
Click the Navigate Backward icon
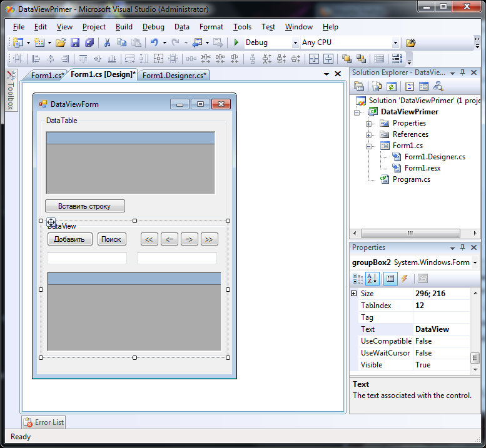click(197, 42)
